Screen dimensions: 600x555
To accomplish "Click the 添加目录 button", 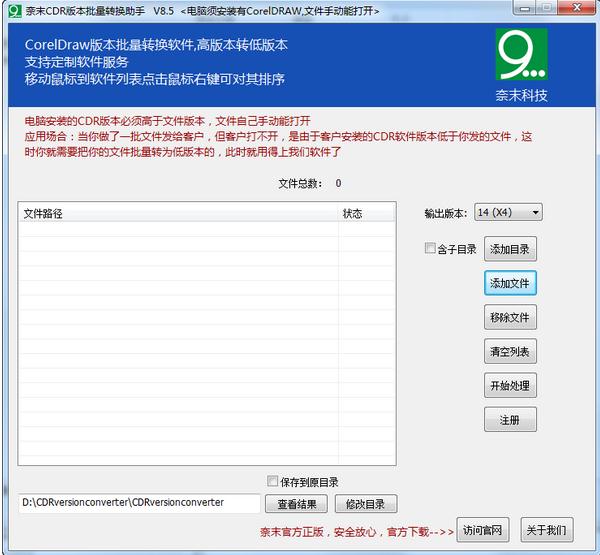I will point(510,249).
